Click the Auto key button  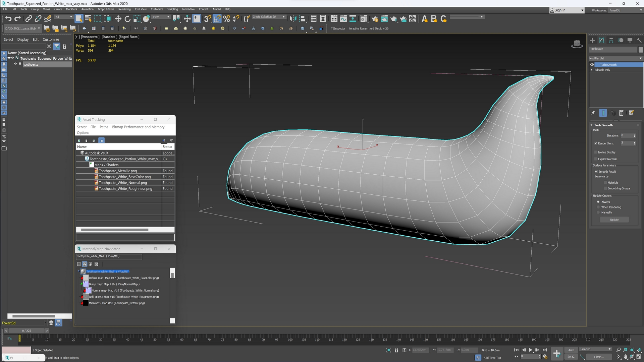pos(571,350)
